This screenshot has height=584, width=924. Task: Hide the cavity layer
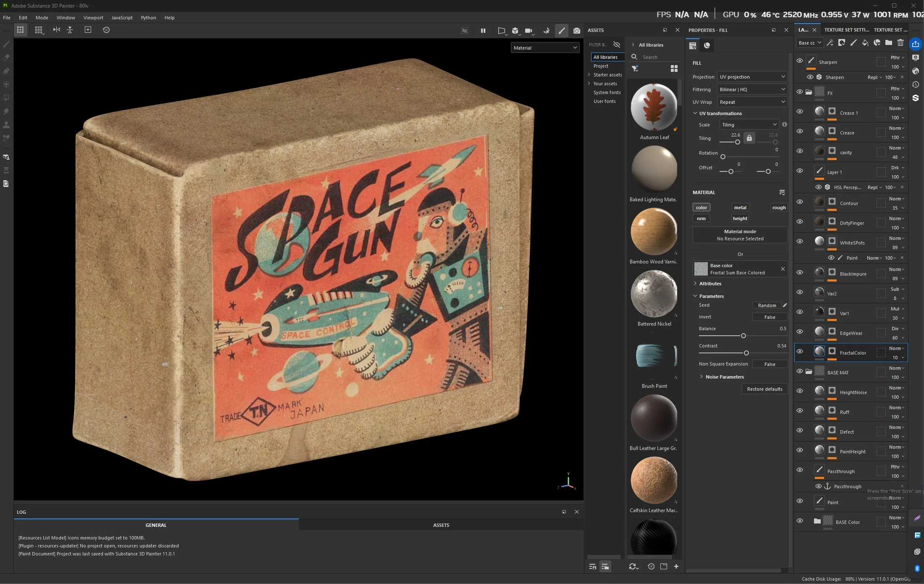800,151
